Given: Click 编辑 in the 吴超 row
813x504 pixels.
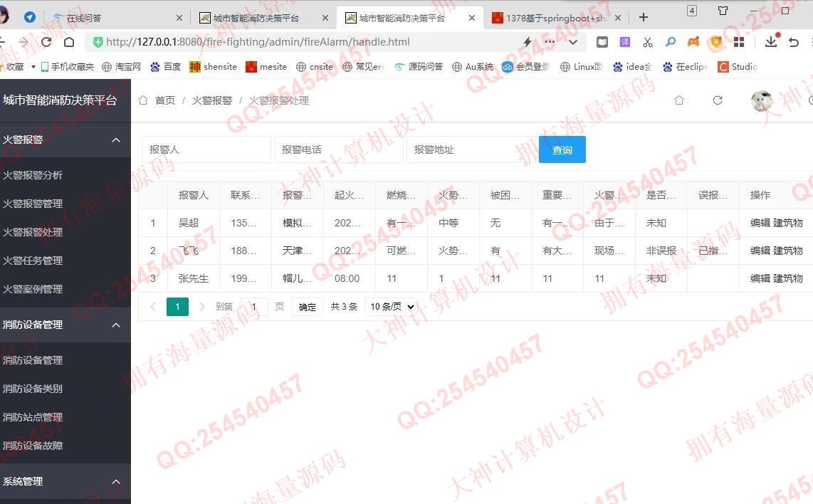Looking at the screenshot, I should pos(760,223).
